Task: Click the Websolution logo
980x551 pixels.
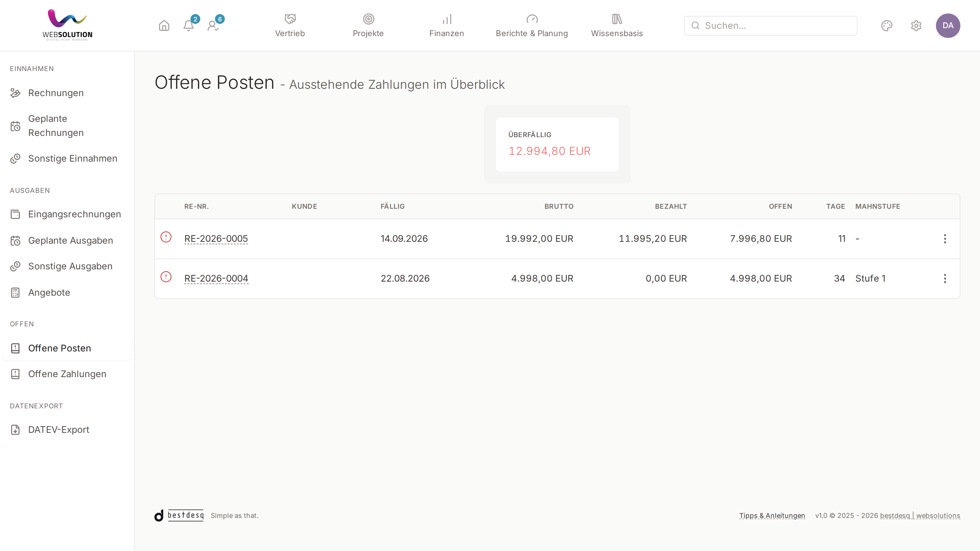Action: click(x=67, y=25)
